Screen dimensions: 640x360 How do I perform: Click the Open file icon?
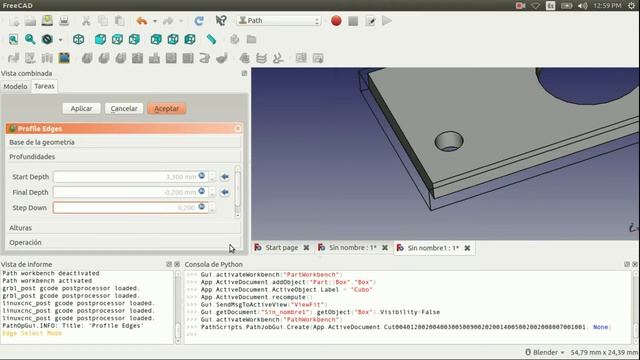click(x=30, y=21)
